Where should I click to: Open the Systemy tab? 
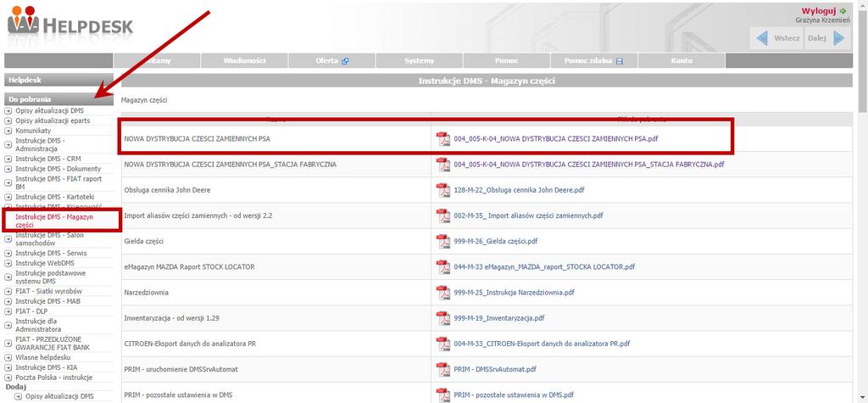(x=420, y=61)
